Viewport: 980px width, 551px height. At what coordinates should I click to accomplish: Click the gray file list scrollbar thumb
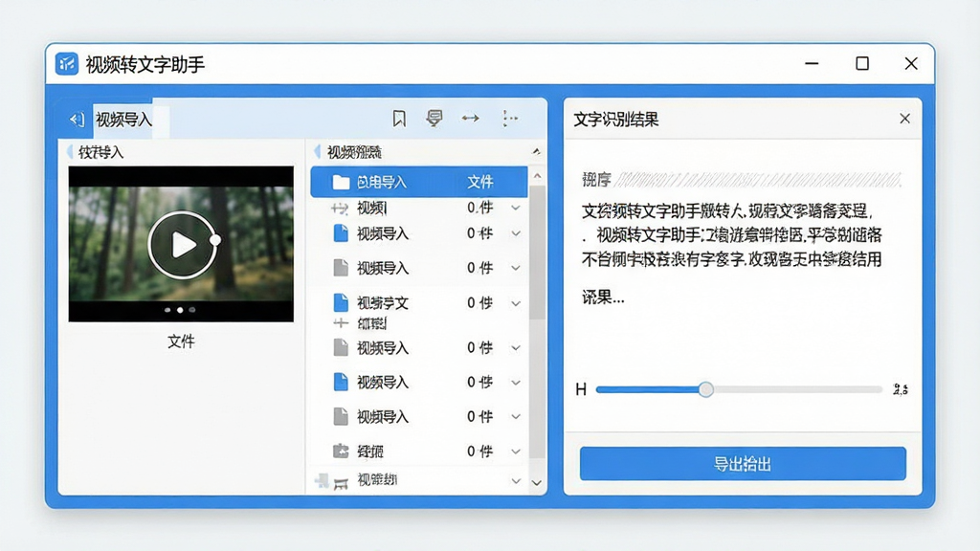pos(537,253)
